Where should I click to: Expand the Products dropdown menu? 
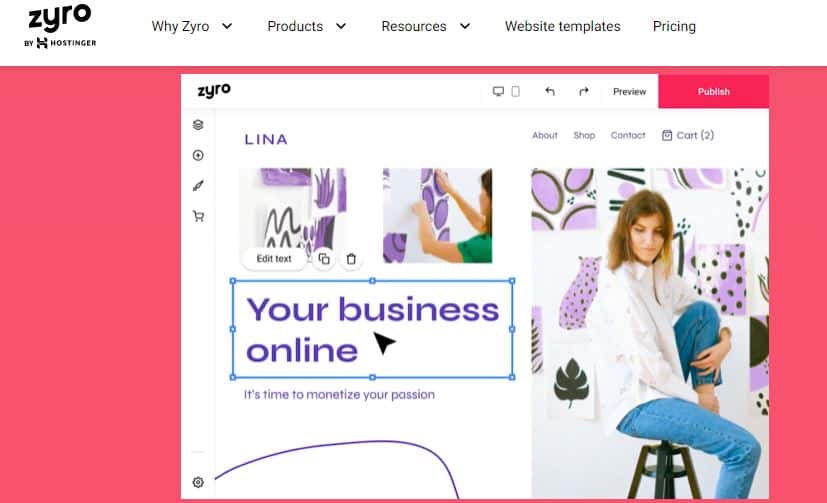click(307, 26)
